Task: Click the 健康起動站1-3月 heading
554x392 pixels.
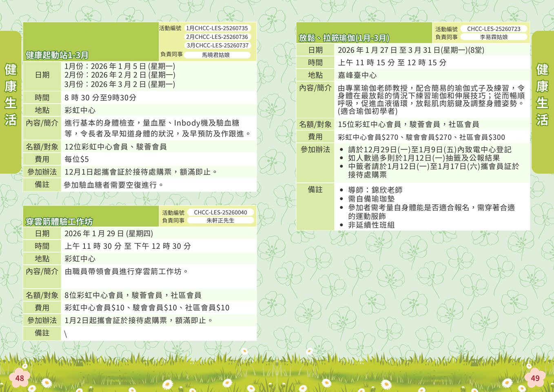Action: (x=58, y=55)
